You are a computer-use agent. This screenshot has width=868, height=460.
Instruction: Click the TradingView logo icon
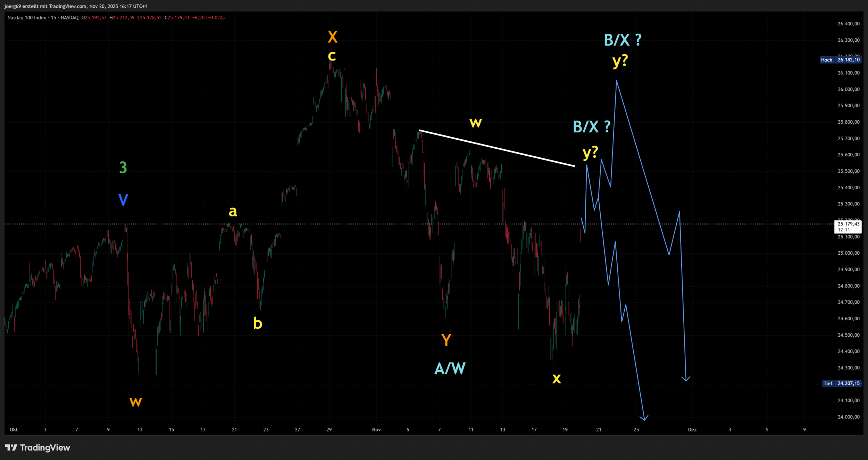click(11, 447)
